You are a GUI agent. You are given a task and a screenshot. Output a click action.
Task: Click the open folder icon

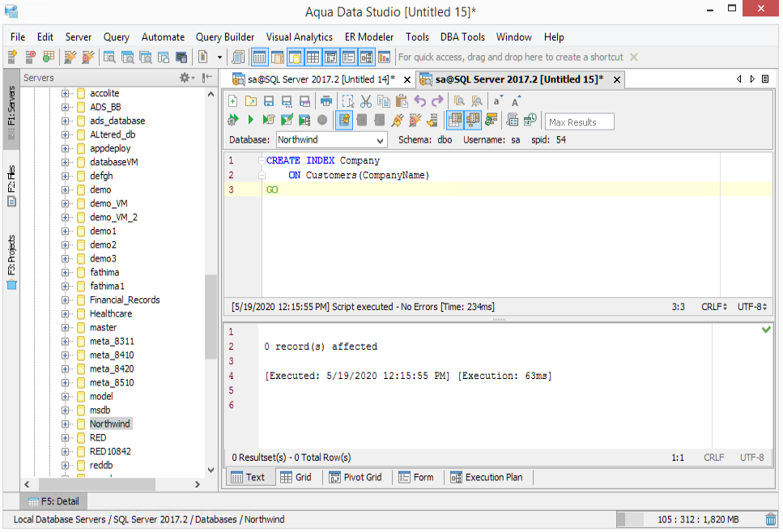(250, 101)
